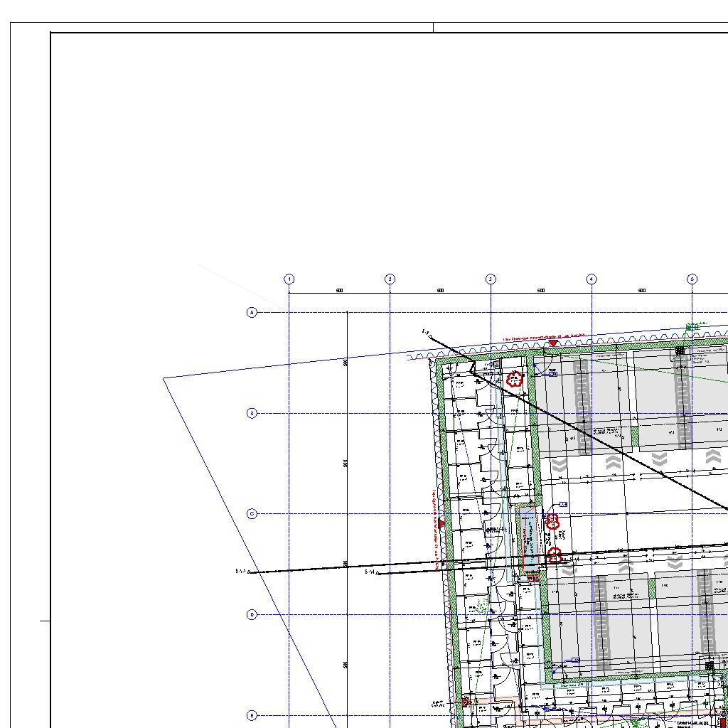Click grid bubble A on left axis
Image resolution: width=728 pixels, height=728 pixels.
pos(252,313)
